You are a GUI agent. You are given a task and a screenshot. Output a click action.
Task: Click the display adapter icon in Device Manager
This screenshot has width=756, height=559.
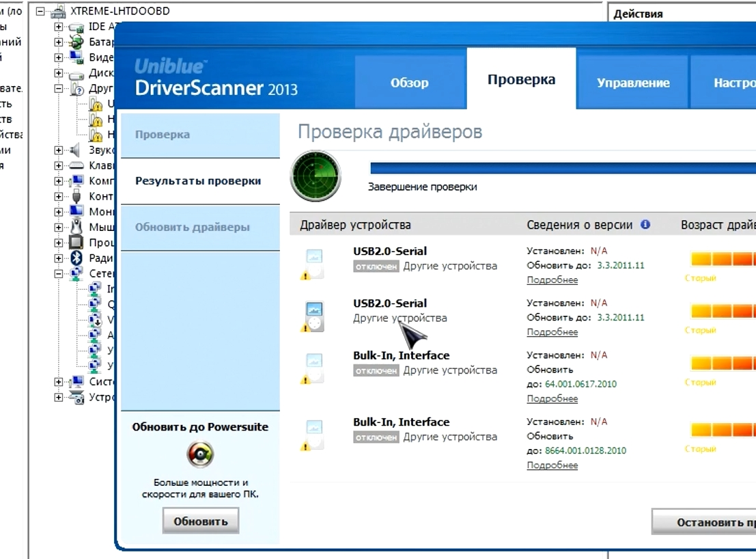[76, 57]
